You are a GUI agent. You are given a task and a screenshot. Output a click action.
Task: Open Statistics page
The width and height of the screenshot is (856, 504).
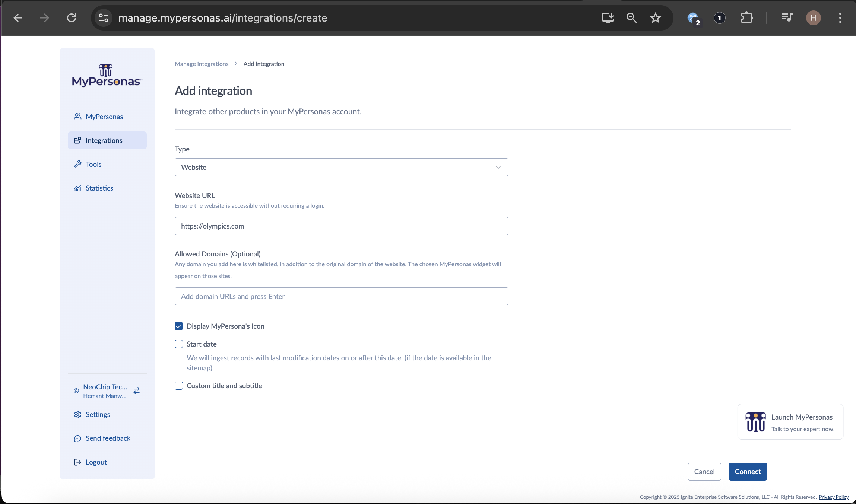click(107, 188)
